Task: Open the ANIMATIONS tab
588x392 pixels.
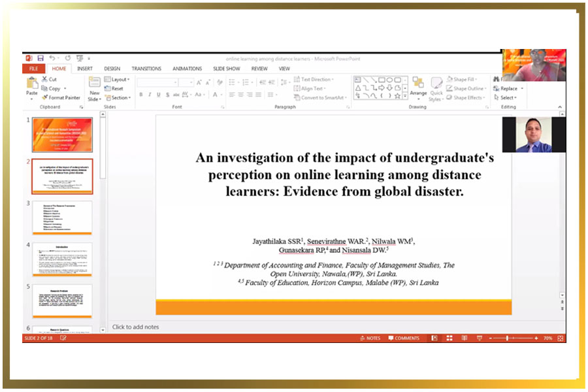Action: [x=187, y=69]
